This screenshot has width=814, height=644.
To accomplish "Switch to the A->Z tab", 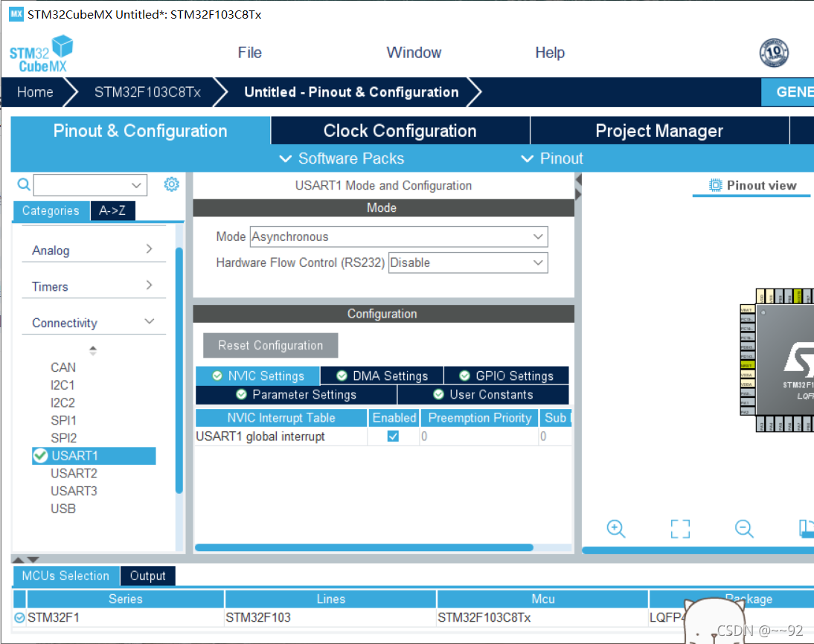I will click(x=112, y=210).
